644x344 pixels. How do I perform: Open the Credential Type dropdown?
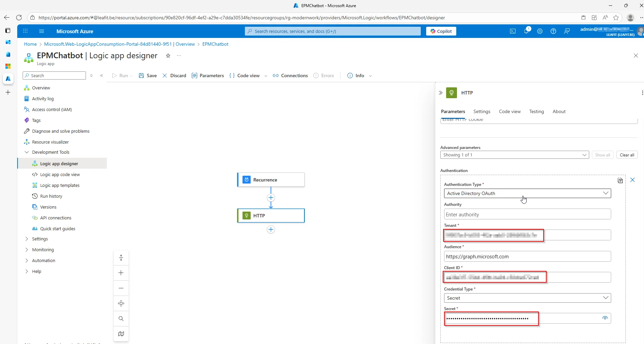[527, 298]
